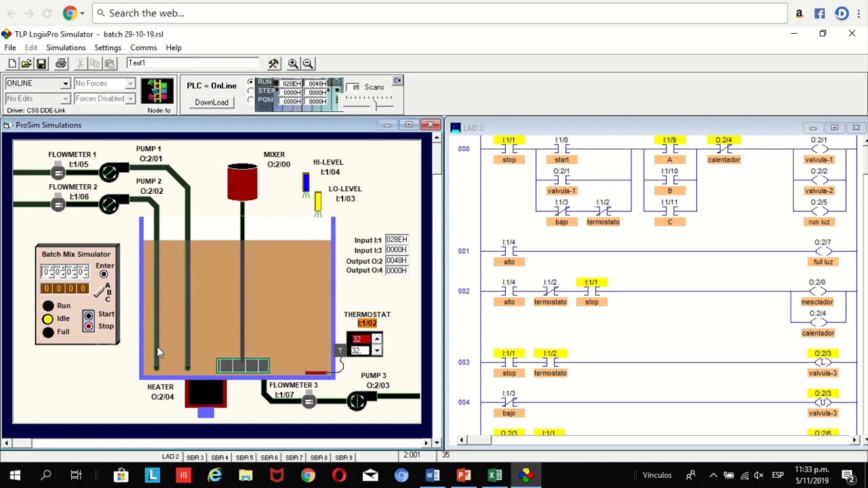The image size is (868, 488).
Task: Save the program with floppy disk icon
Action: point(41,63)
